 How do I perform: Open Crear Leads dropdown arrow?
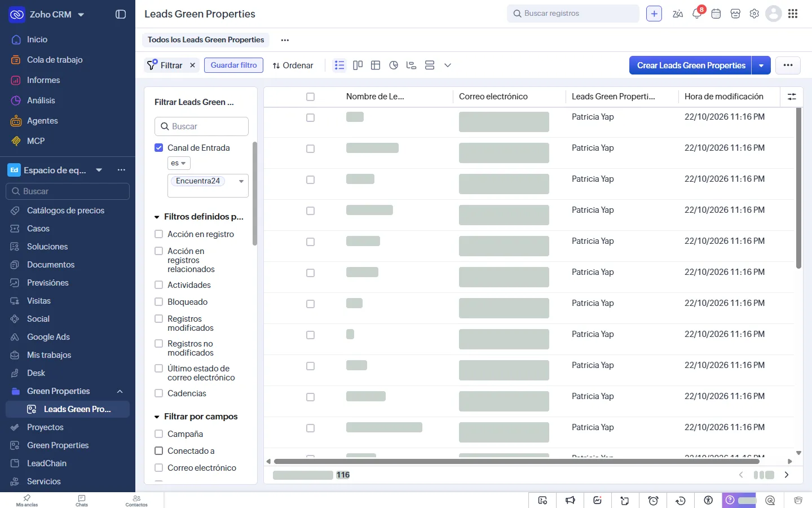761,65
